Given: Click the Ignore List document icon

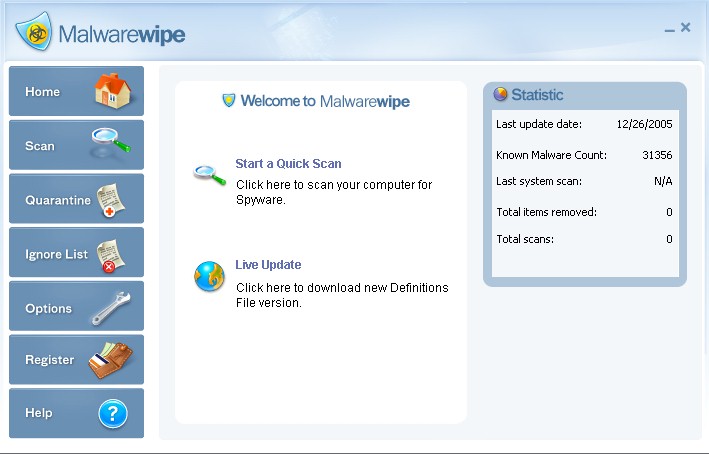Looking at the screenshot, I should tap(111, 255).
